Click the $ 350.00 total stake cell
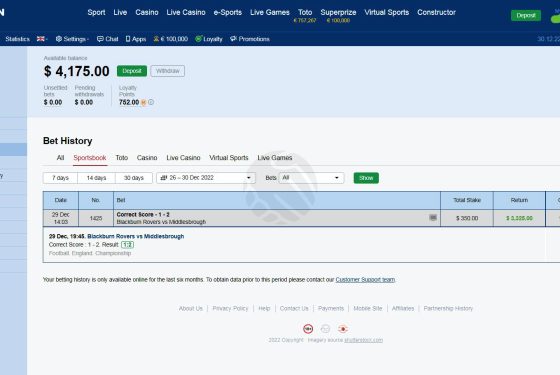 pos(467,218)
